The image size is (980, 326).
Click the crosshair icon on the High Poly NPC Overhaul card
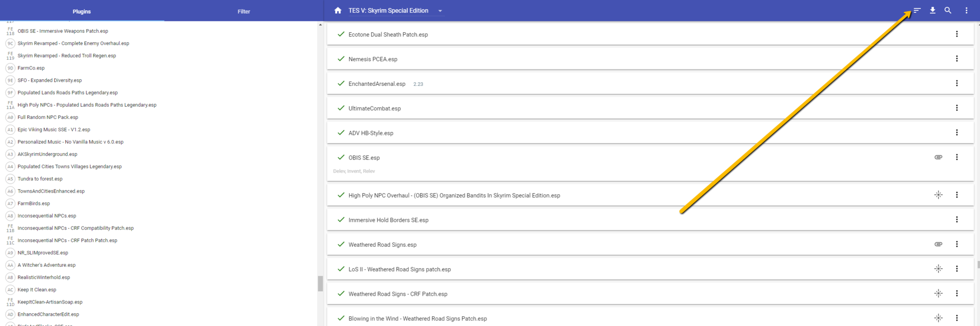click(x=938, y=195)
